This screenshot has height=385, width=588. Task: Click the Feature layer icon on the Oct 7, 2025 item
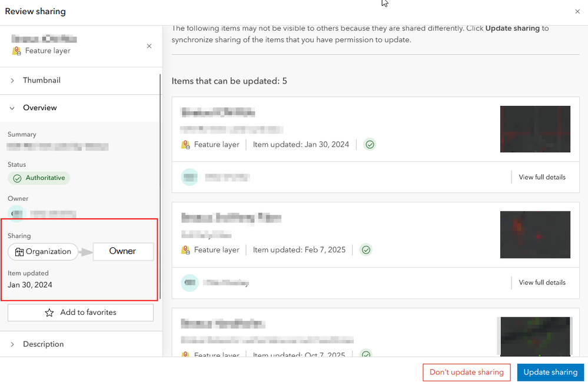tap(185, 355)
